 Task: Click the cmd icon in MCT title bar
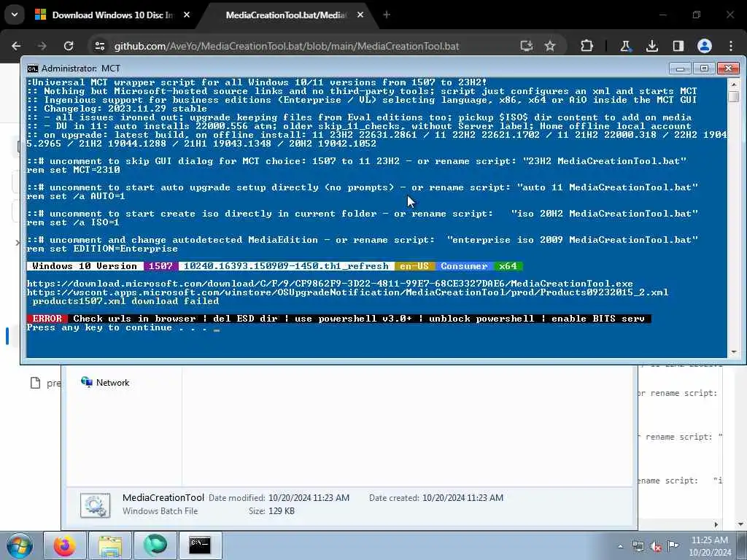tap(32, 69)
